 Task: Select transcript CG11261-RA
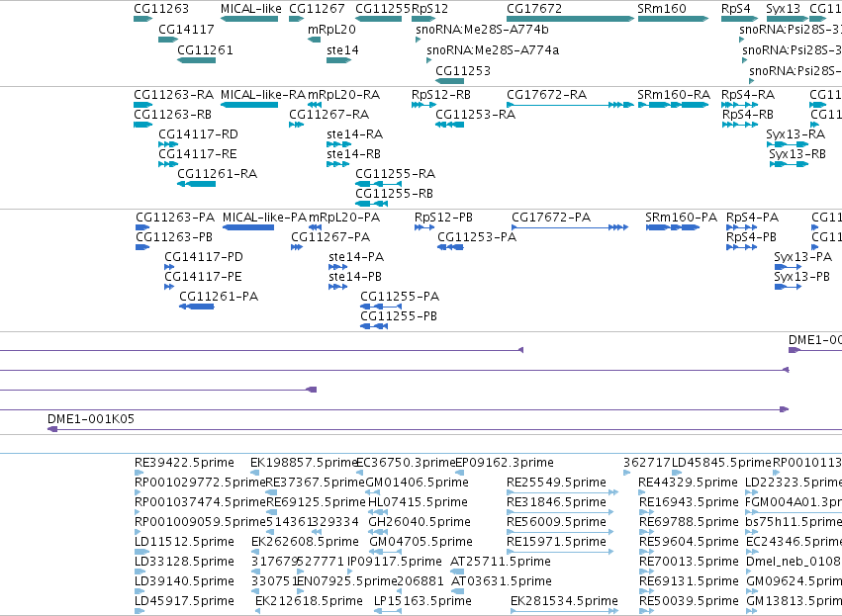click(217, 174)
